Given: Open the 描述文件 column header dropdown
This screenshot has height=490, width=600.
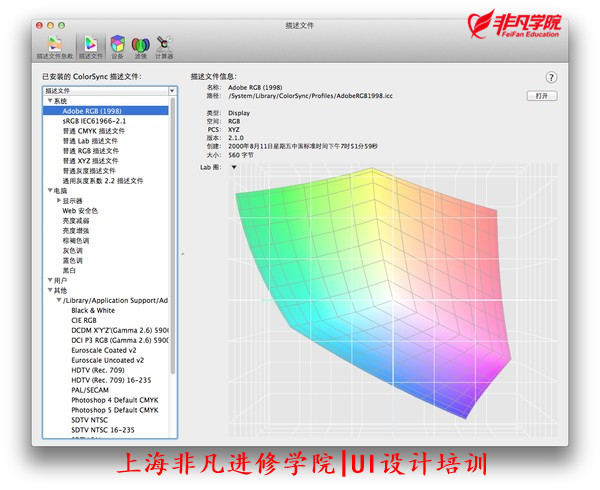Looking at the screenshot, I should tap(172, 91).
